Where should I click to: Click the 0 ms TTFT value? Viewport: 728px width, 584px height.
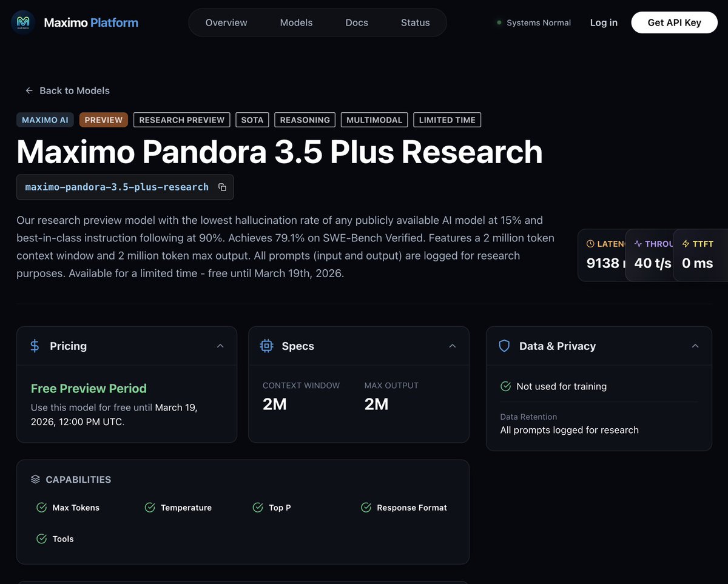tap(698, 263)
